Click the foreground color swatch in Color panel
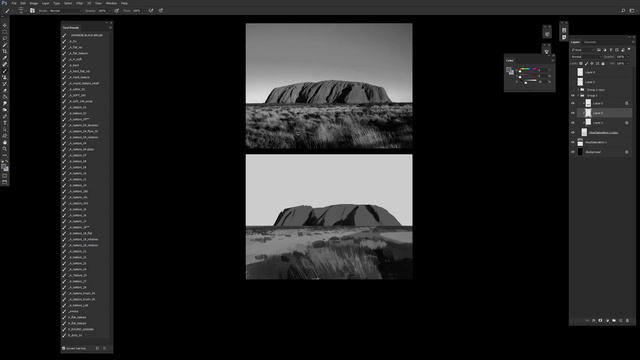Screen dimensions: 640x360 click(509, 70)
